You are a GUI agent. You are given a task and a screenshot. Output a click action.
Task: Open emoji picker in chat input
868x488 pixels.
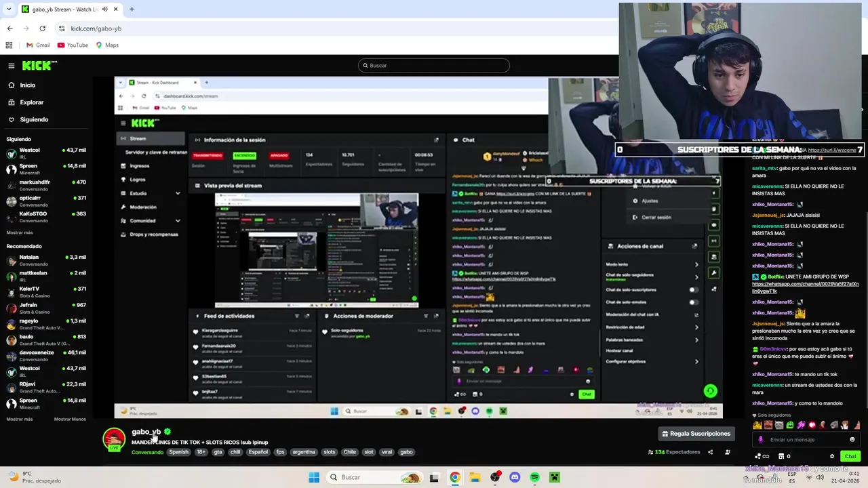point(852,440)
